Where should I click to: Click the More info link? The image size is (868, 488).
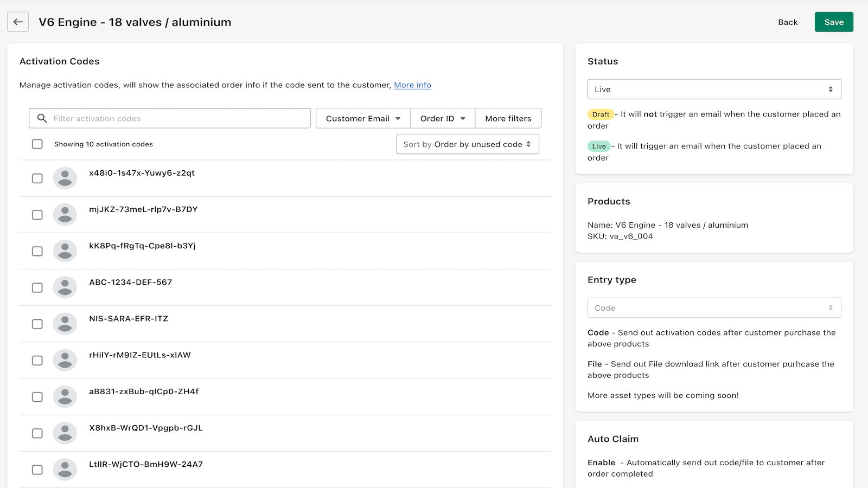[412, 85]
